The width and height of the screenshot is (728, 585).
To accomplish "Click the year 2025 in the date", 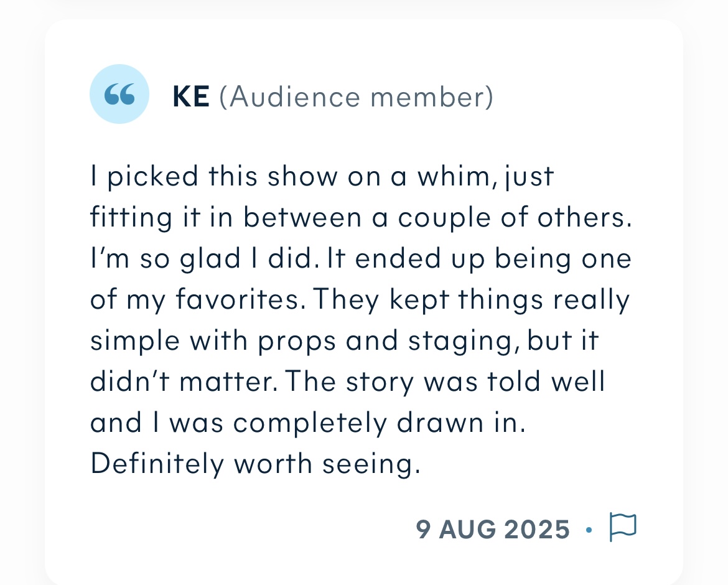I will point(537,529).
